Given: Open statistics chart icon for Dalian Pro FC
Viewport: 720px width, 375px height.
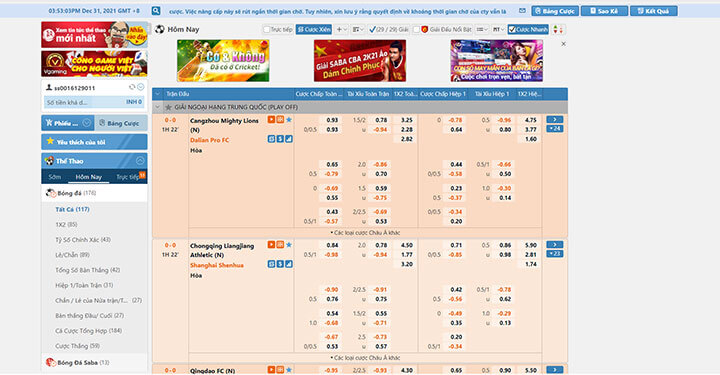Looking at the screenshot, I should coord(289,139).
